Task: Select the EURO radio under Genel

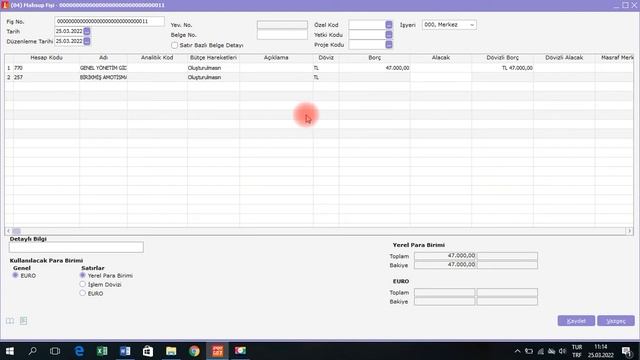Action: coord(16,276)
